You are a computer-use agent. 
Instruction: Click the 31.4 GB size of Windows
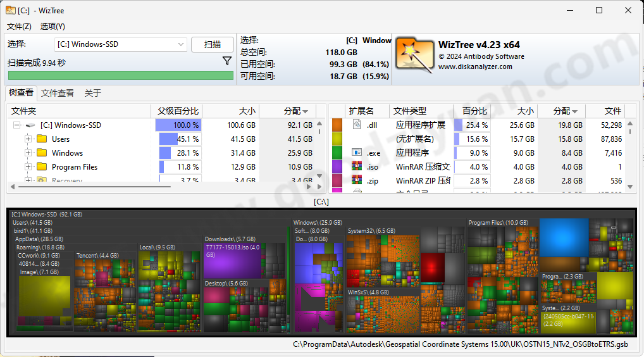click(243, 153)
